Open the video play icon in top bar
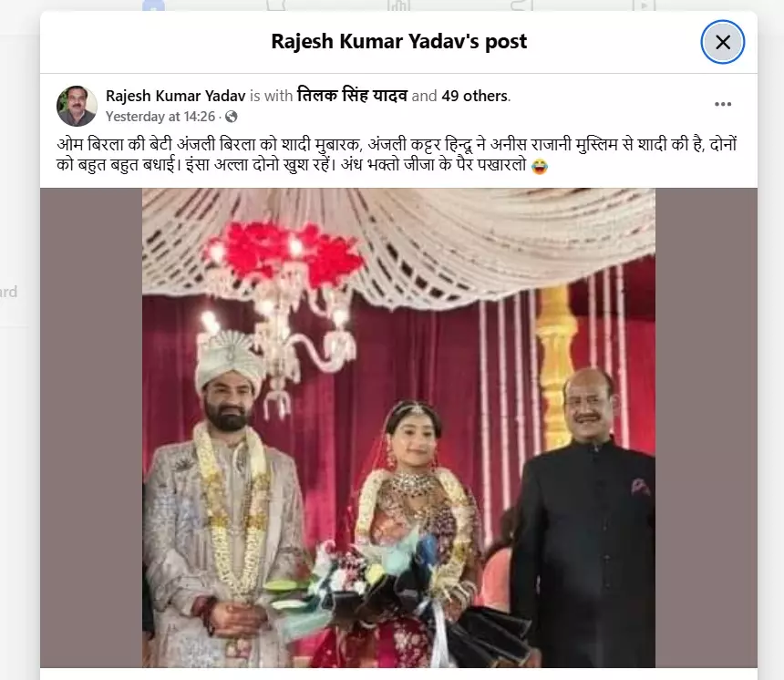 [644, 5]
